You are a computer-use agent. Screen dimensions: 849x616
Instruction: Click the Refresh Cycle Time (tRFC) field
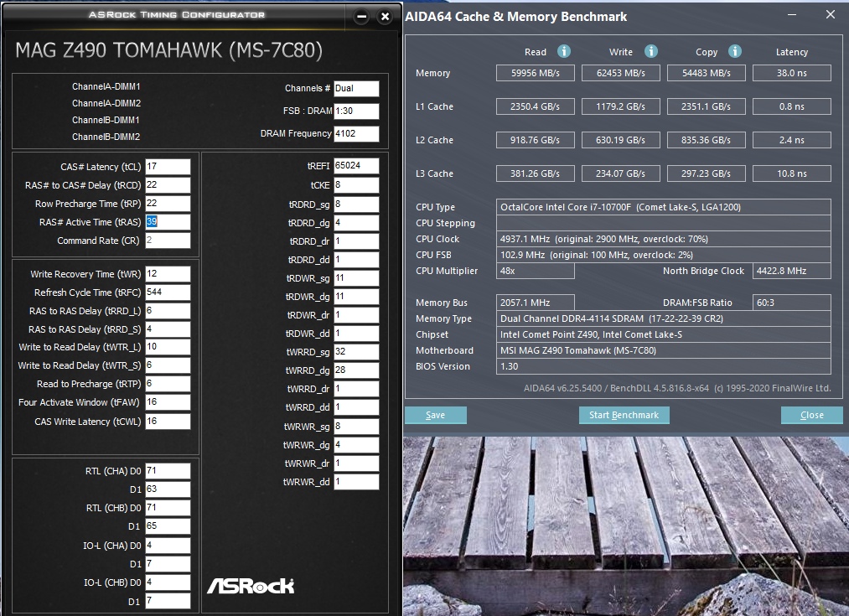pyautogui.click(x=168, y=292)
